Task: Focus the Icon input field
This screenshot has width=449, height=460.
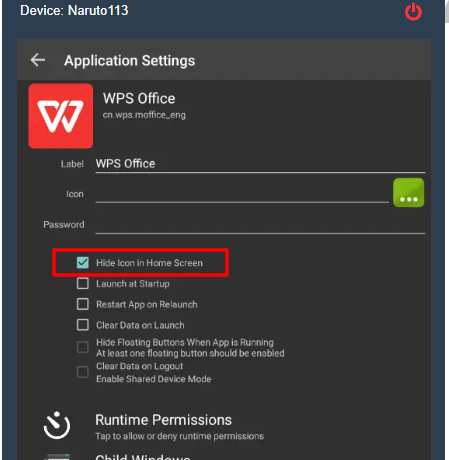Action: point(242,194)
